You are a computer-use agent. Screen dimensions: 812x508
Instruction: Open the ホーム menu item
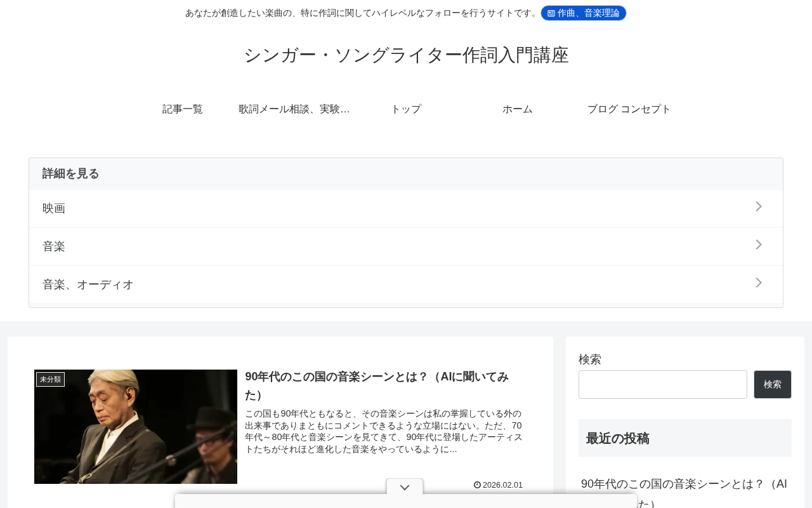click(518, 109)
